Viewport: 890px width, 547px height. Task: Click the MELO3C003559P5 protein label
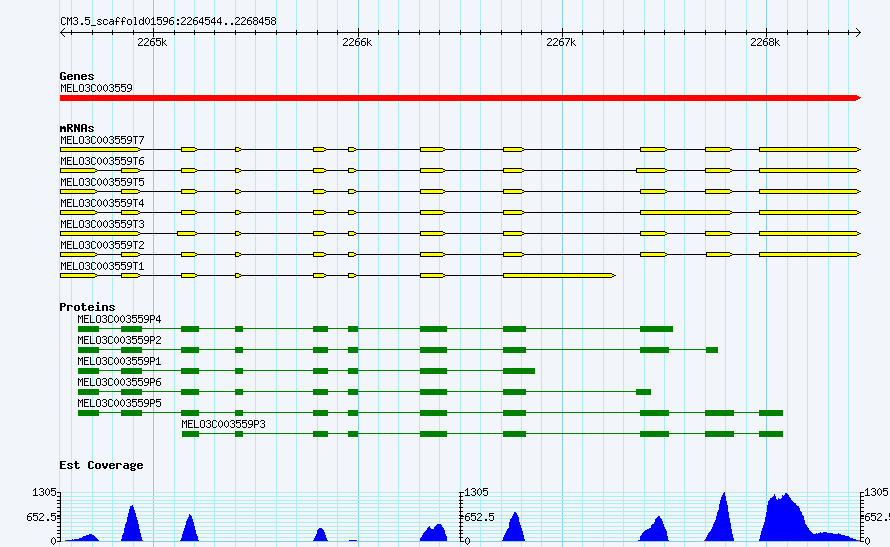coord(119,403)
